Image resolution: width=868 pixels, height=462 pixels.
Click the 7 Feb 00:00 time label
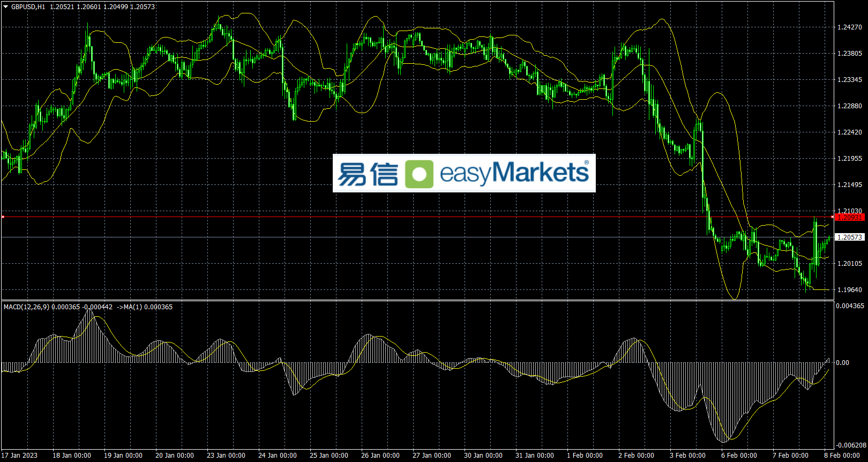coord(791,456)
